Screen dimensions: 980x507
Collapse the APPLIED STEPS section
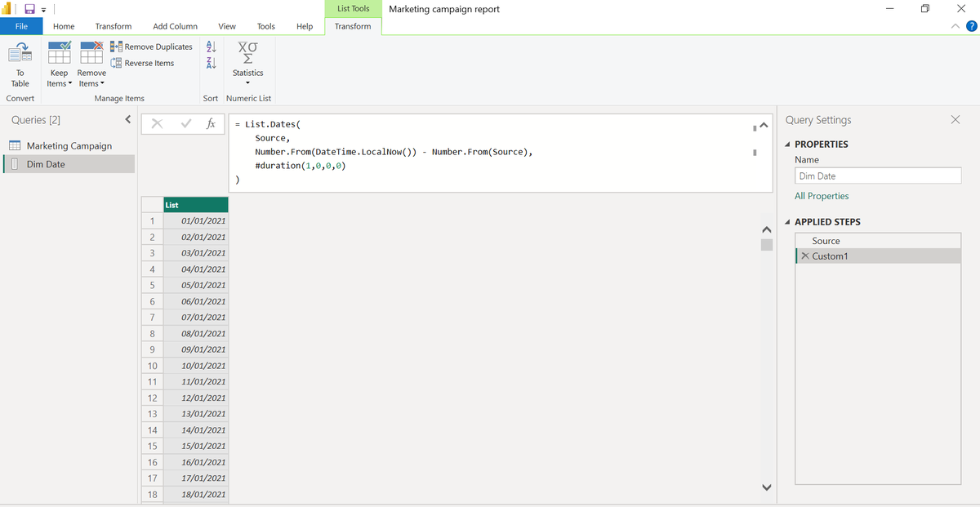coord(787,222)
